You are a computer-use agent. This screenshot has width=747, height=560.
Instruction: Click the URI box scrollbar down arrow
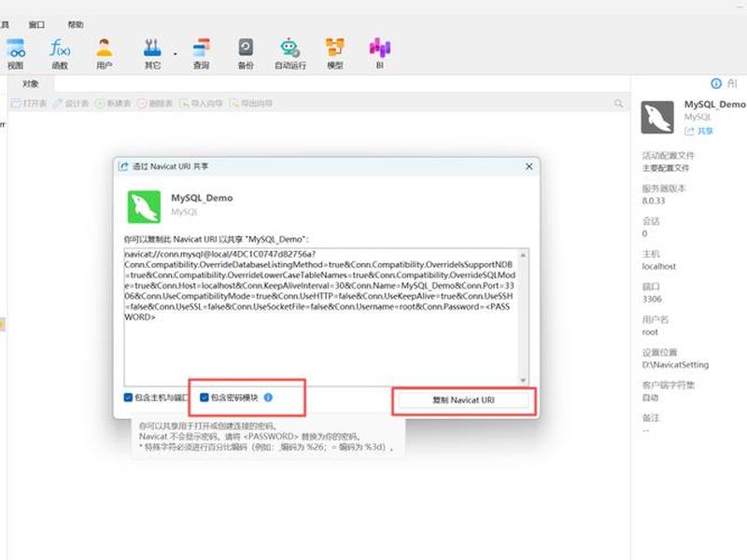(523, 380)
